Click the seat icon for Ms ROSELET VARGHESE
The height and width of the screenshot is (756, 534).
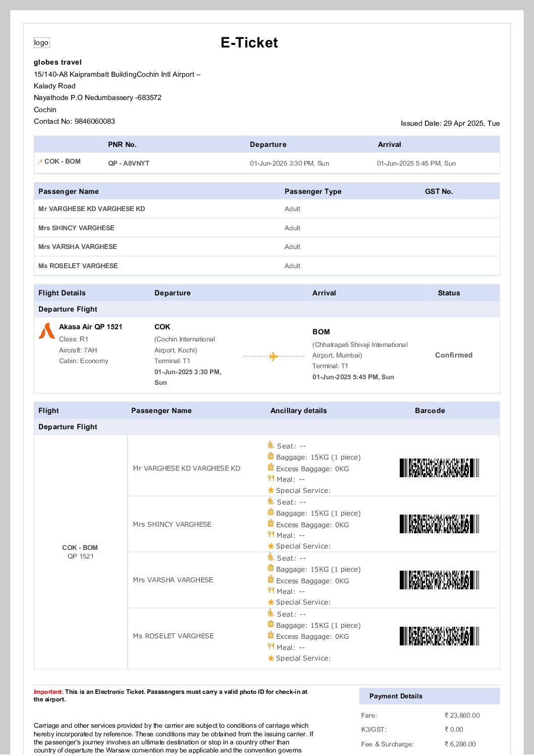tap(271, 613)
